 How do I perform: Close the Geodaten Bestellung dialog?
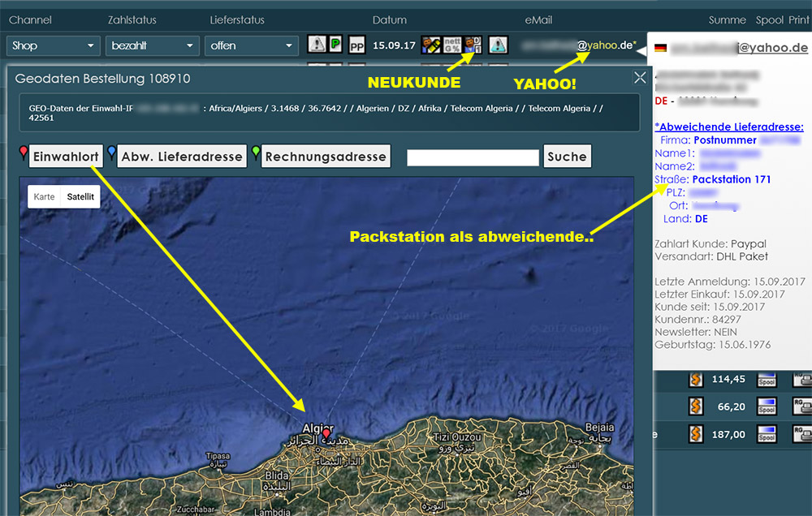640,78
